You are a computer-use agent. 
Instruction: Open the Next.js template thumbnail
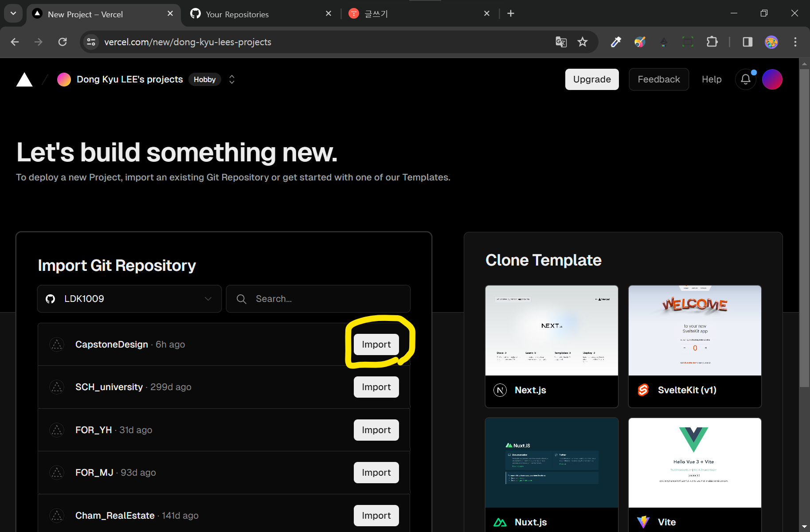552,331
